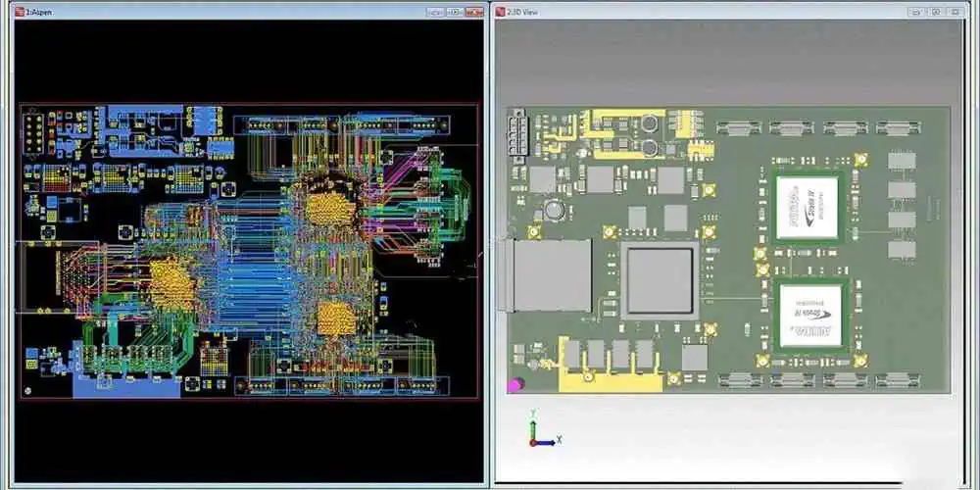The width and height of the screenshot is (980, 490).
Task: Select the 9-pin connector footprint in Aspen layout
Action: pyautogui.click(x=33, y=133)
